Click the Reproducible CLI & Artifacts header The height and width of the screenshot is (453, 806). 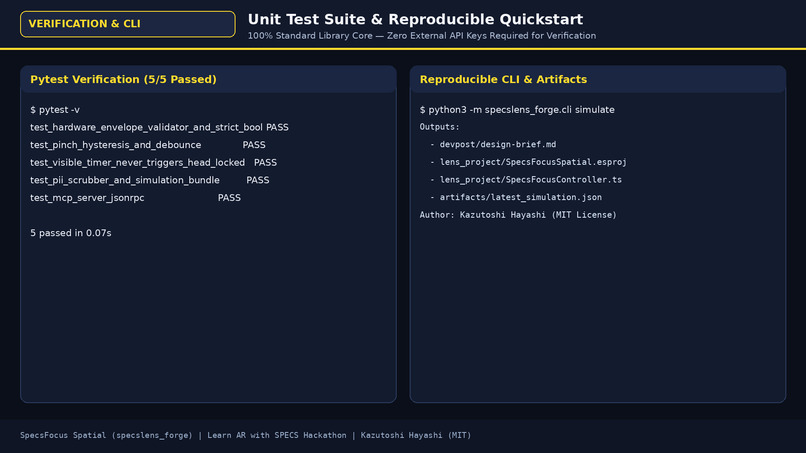503,79
